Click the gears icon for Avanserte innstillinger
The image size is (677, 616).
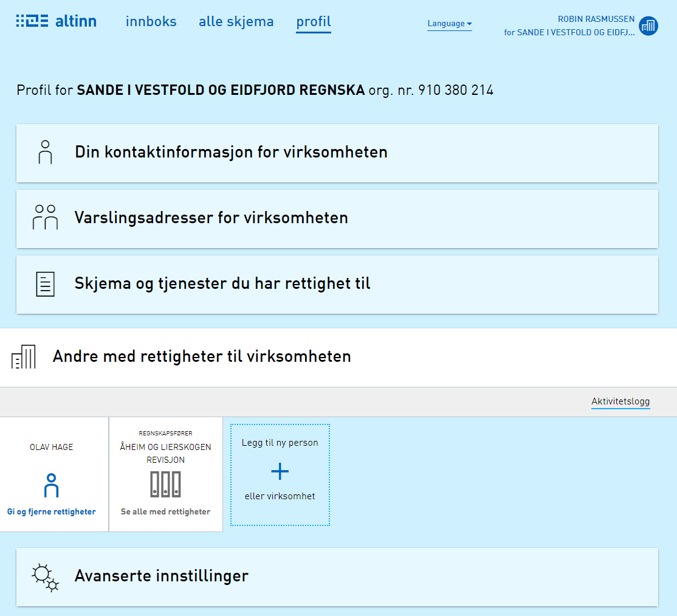click(x=46, y=578)
